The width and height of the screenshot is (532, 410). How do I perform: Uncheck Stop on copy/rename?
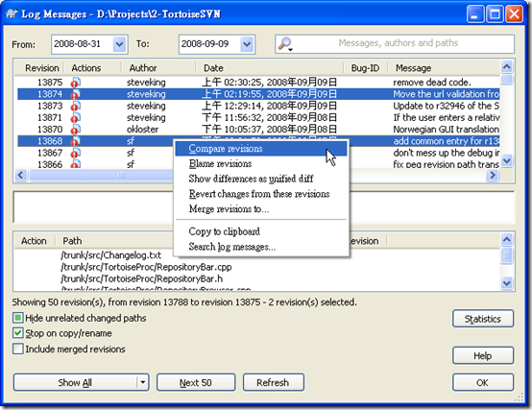17,333
